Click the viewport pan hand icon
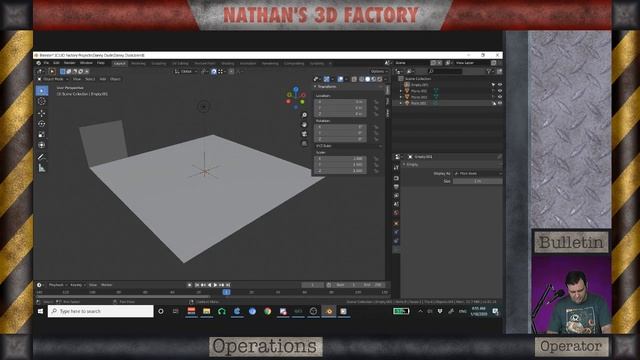 coord(304,124)
